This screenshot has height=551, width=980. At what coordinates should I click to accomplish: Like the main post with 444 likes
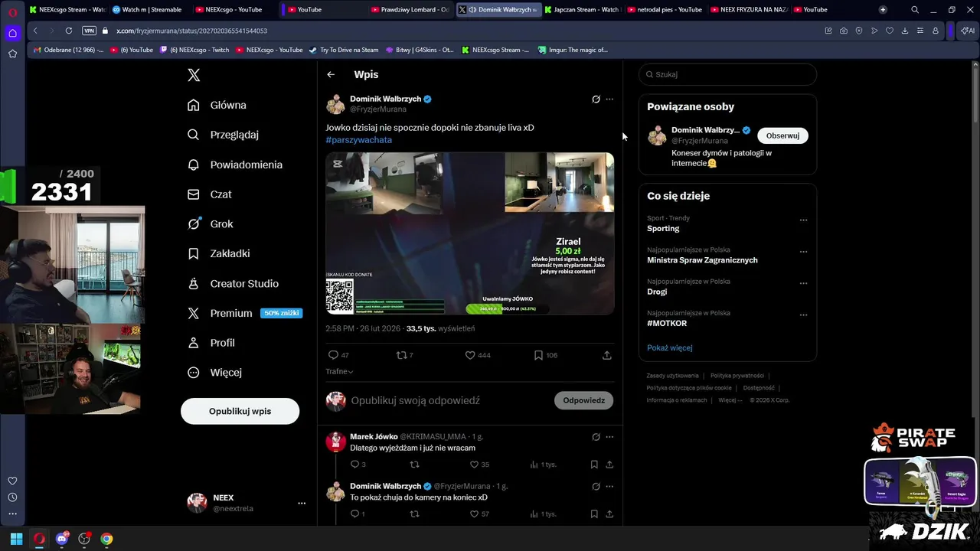478,355
